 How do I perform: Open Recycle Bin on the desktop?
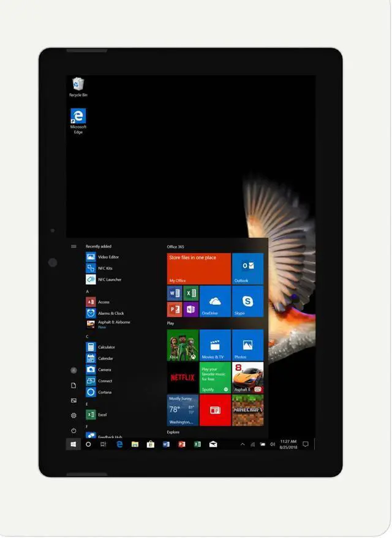click(78, 87)
